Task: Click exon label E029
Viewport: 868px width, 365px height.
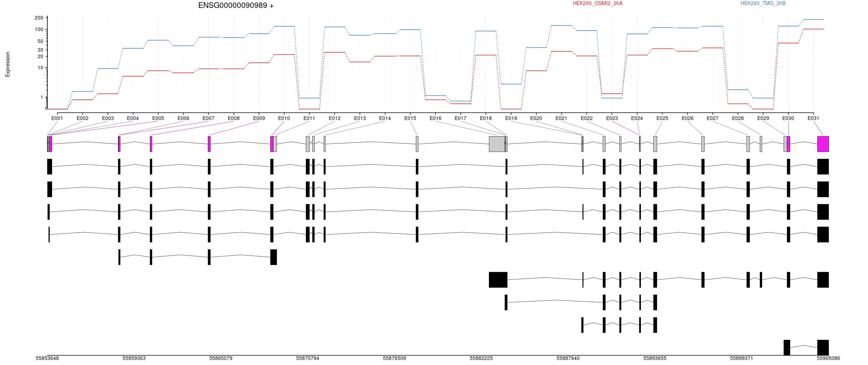Action: tap(763, 118)
